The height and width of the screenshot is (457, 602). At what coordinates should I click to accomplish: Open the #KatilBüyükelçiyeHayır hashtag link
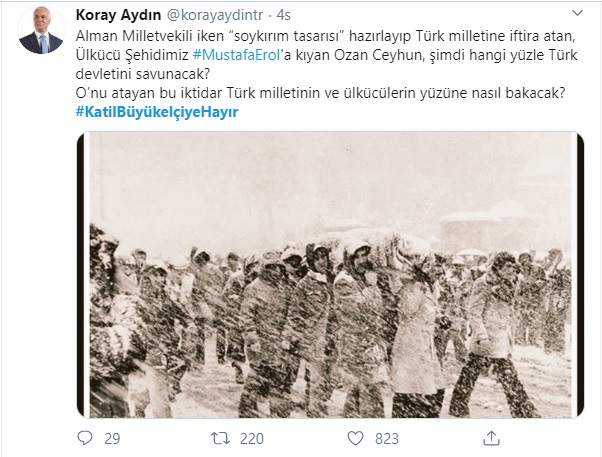coord(157,112)
